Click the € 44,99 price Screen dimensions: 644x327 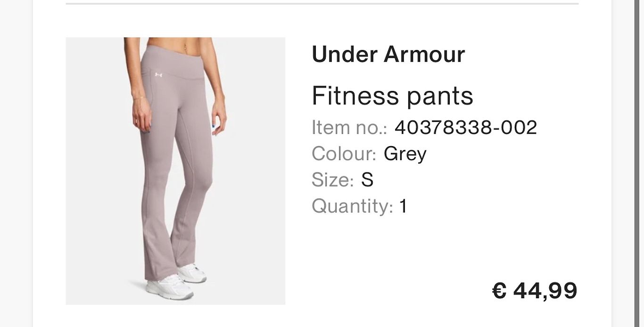pos(535,290)
